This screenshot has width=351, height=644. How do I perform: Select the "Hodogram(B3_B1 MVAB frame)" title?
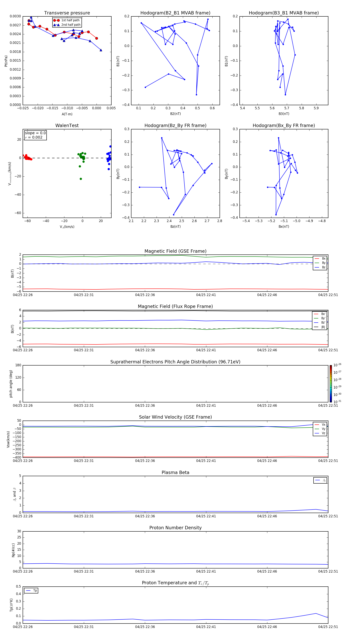pyautogui.click(x=284, y=13)
